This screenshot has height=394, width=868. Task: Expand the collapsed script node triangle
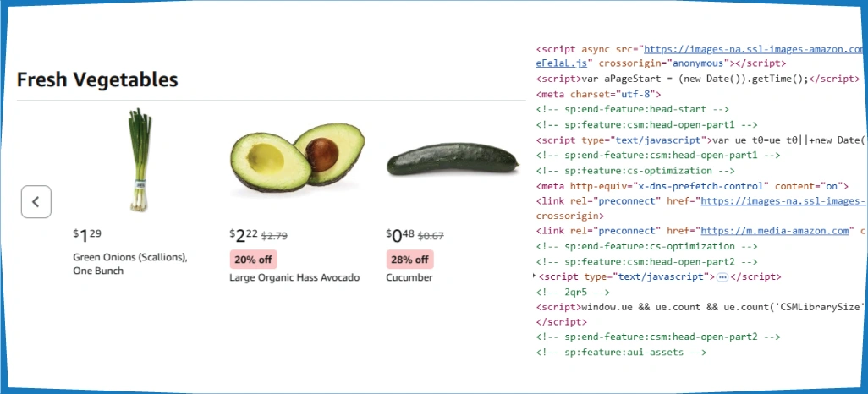[x=534, y=276]
